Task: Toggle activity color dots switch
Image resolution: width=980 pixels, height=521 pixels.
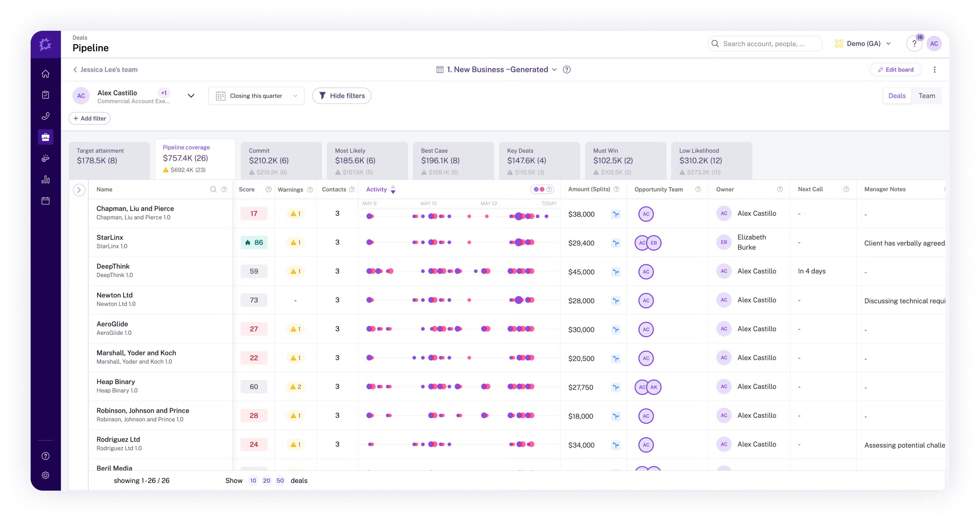Action: pos(539,190)
